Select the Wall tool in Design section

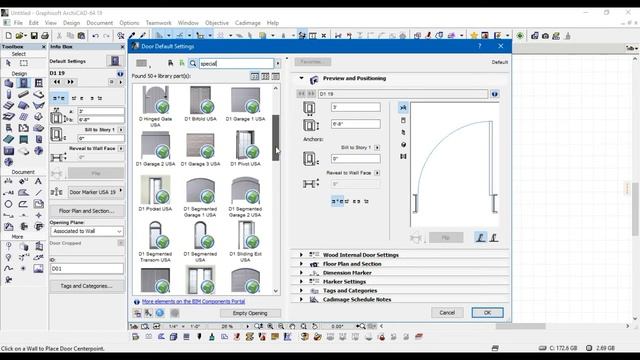click(x=9, y=83)
